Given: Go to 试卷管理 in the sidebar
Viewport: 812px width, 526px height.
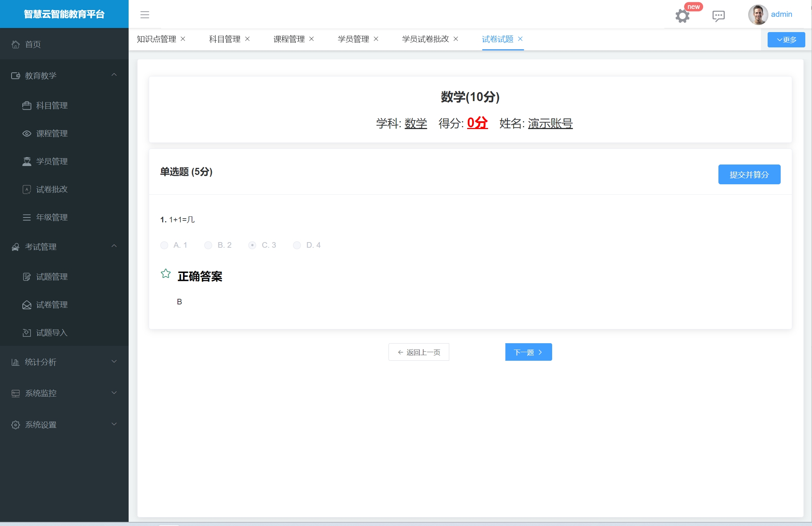Looking at the screenshot, I should [x=51, y=305].
